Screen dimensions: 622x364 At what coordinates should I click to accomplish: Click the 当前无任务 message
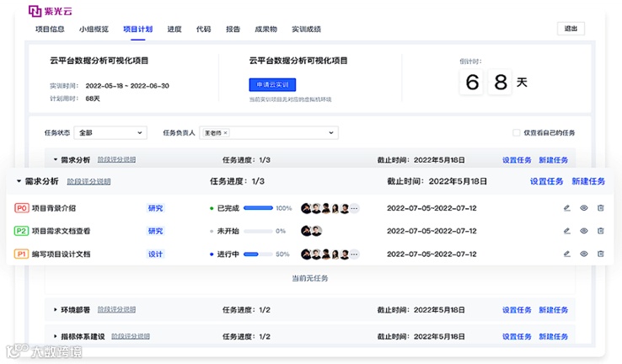[x=310, y=278]
